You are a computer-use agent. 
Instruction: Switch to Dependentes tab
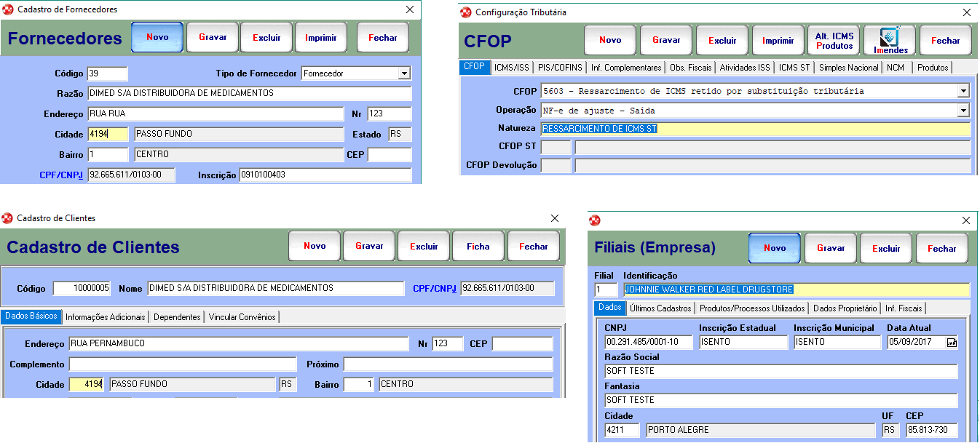click(x=177, y=317)
